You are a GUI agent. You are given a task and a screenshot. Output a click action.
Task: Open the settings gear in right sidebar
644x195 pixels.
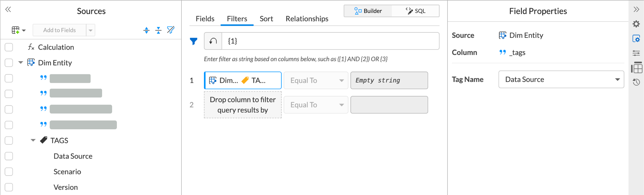pyautogui.click(x=636, y=24)
